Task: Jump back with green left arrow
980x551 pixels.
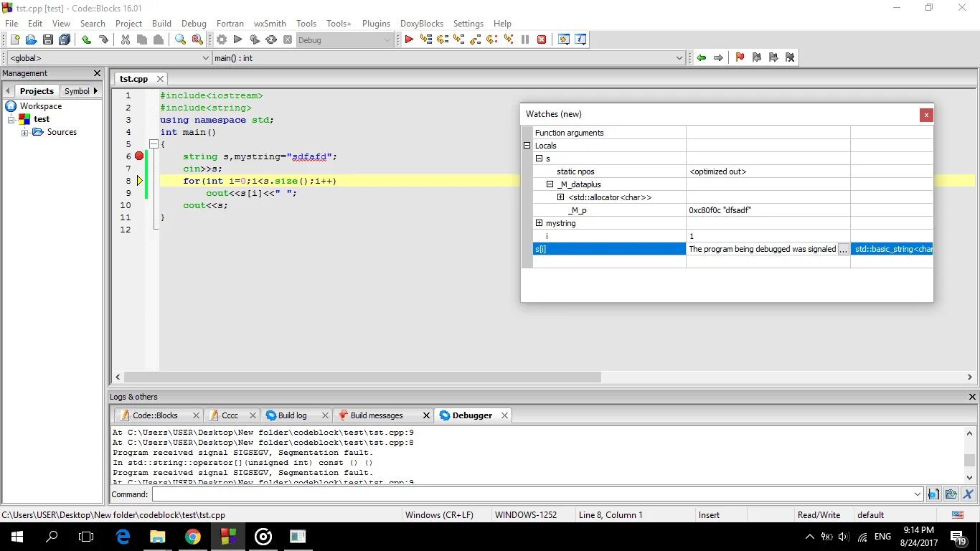Action: point(701,57)
